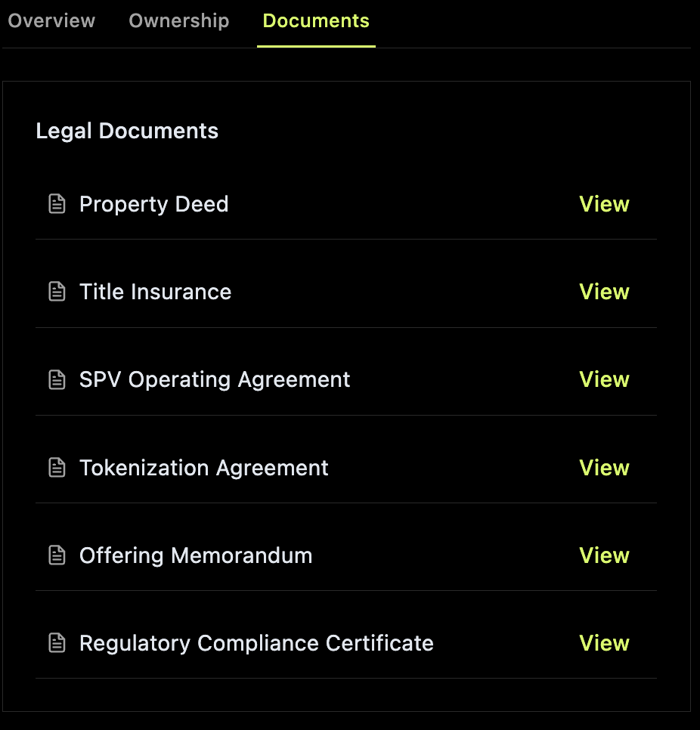
Task: Switch to the Overview tab
Action: pyautogui.click(x=51, y=20)
